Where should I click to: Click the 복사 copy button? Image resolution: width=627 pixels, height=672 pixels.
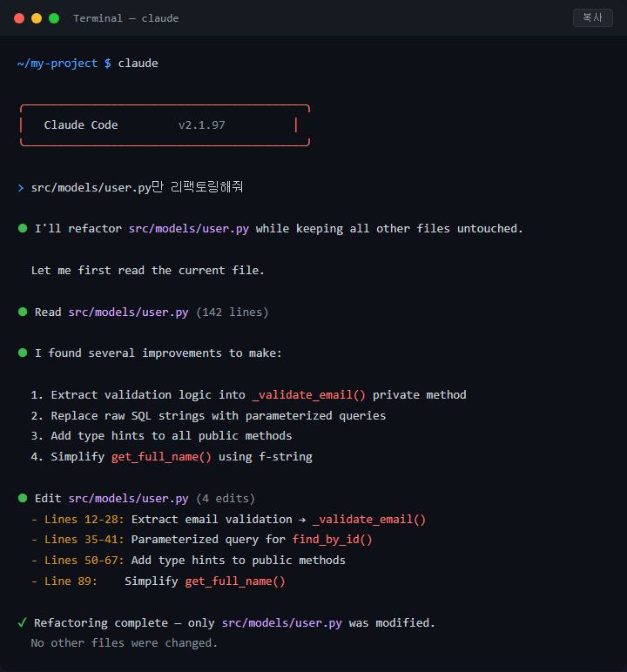pyautogui.click(x=593, y=17)
